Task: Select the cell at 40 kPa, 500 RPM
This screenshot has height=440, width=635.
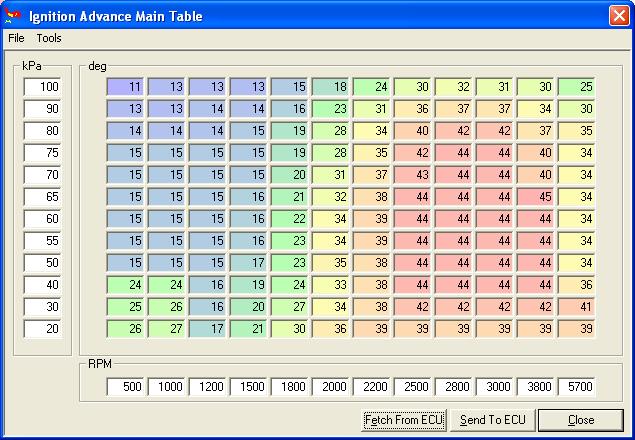Action: (x=125, y=285)
